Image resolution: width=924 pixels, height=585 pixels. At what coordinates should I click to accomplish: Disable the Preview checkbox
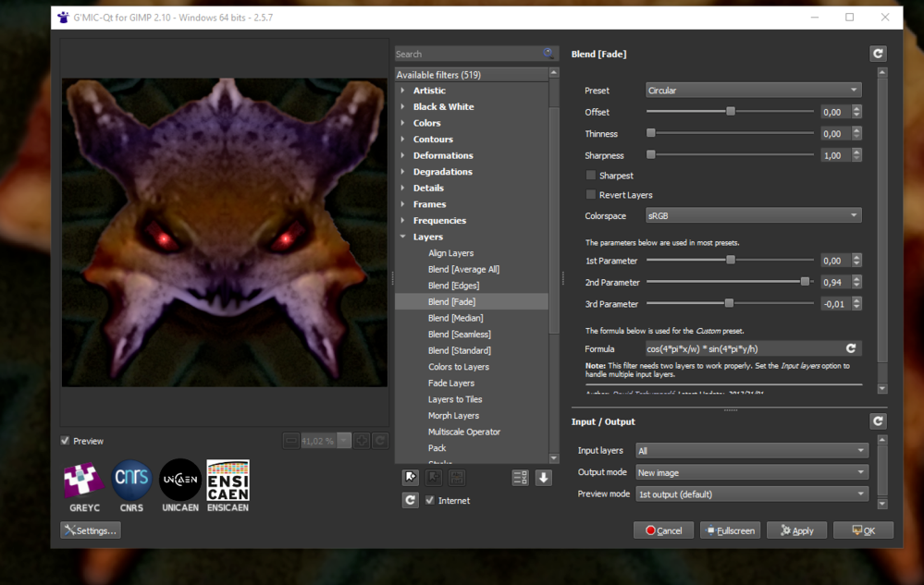65,441
